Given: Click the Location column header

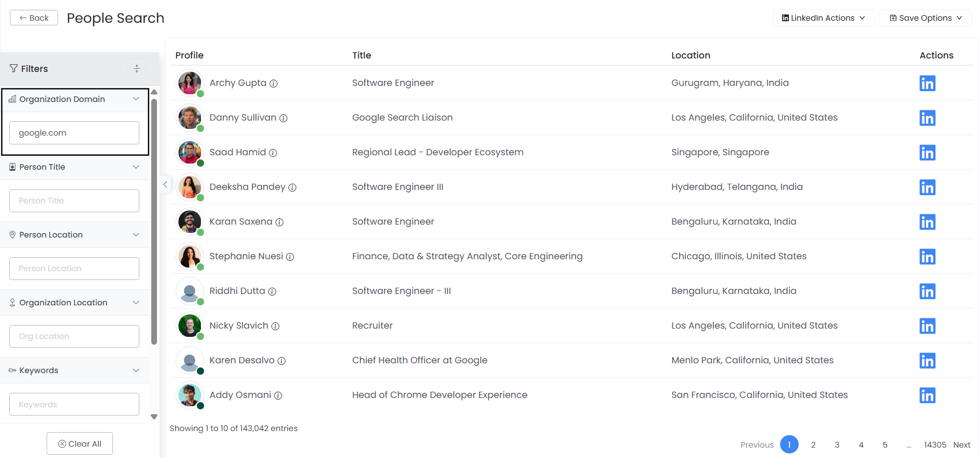Looking at the screenshot, I should (x=690, y=55).
